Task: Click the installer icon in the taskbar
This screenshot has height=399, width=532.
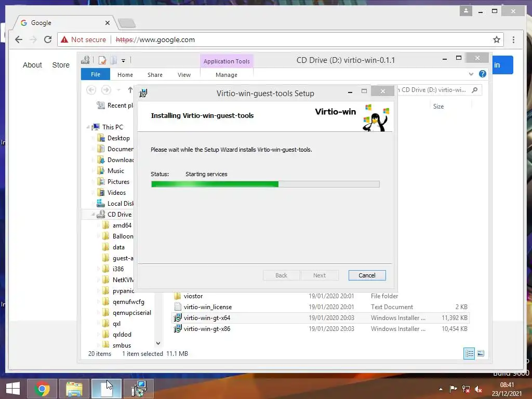Action: (139, 389)
